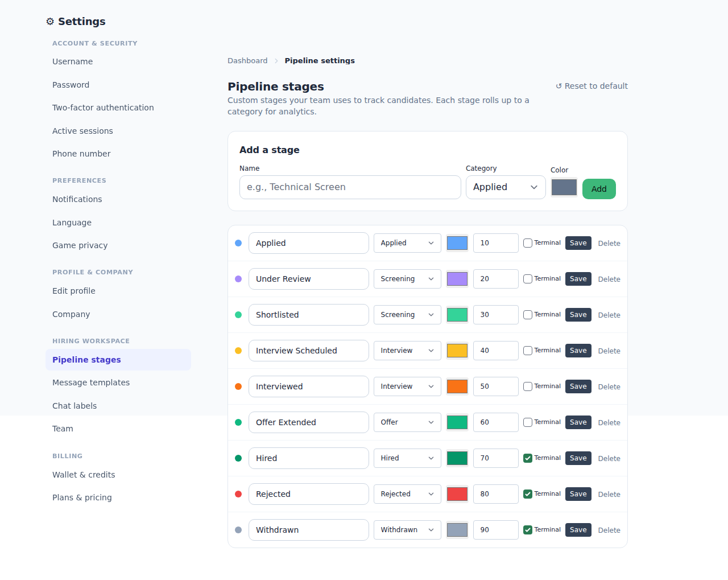Follow the Dashboard breadcrumb link
Screen dimensions: 728x580
[x=247, y=61]
